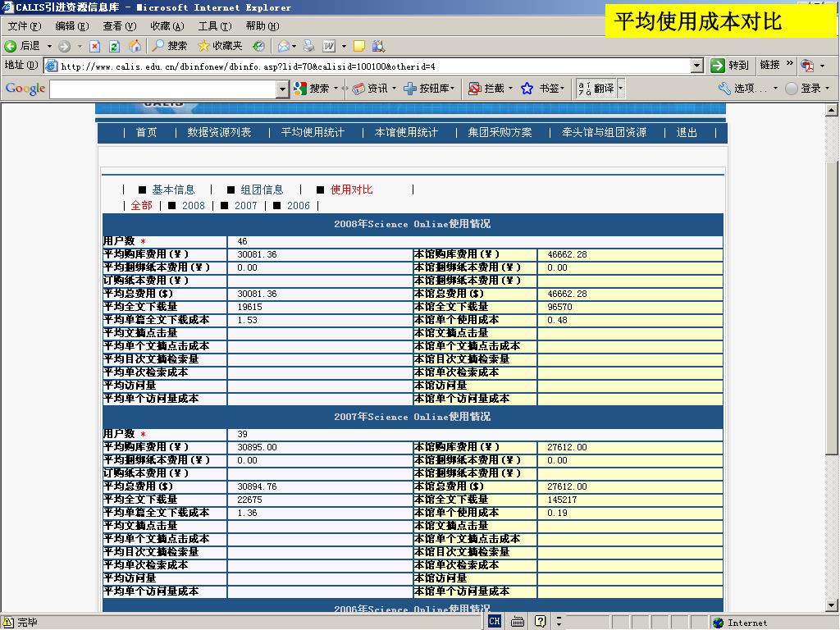Open 牵头馆与组团资源 navigation link
Image resolution: width=840 pixels, height=630 pixels.
point(604,132)
